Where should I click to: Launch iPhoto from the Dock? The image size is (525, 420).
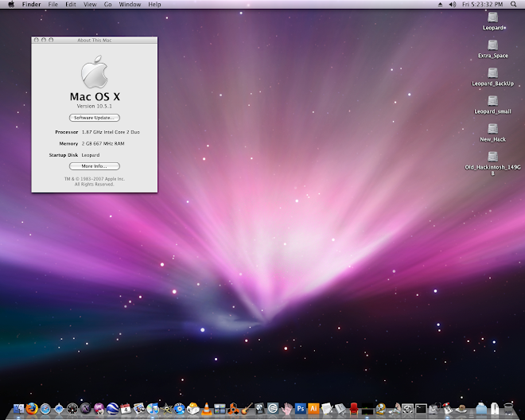tap(139, 409)
